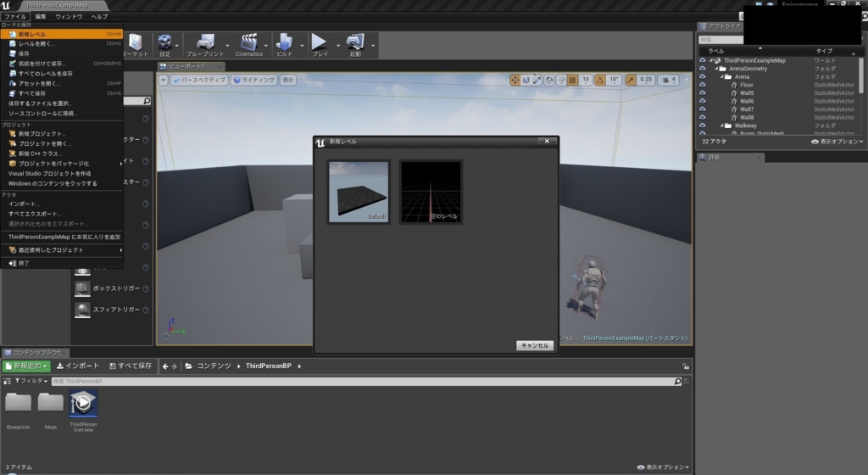The height and width of the screenshot is (475, 868).
Task: Collapse the ArenaGeometry folder tree arrow
Action: pyautogui.click(x=716, y=69)
